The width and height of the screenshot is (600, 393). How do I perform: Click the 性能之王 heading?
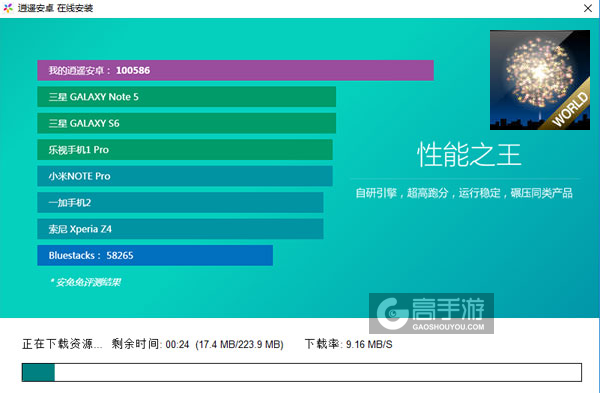point(469,155)
